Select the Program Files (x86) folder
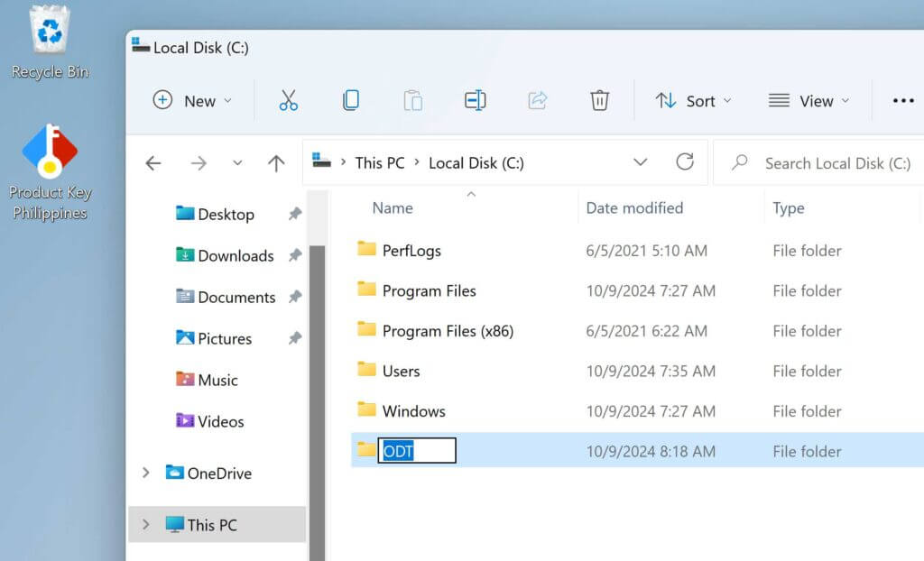 coord(447,331)
